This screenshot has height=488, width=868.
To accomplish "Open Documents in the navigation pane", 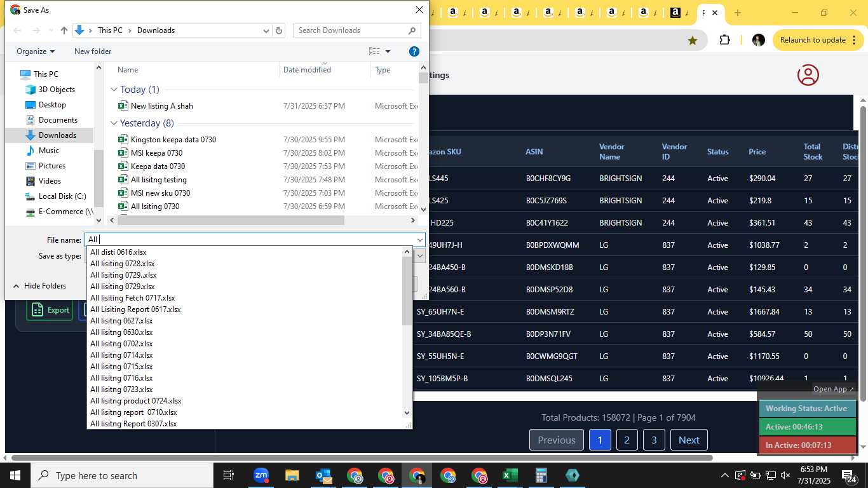I will coord(58,120).
